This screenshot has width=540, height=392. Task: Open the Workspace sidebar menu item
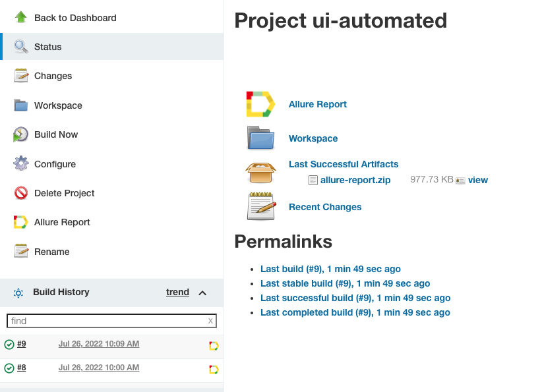click(112, 105)
